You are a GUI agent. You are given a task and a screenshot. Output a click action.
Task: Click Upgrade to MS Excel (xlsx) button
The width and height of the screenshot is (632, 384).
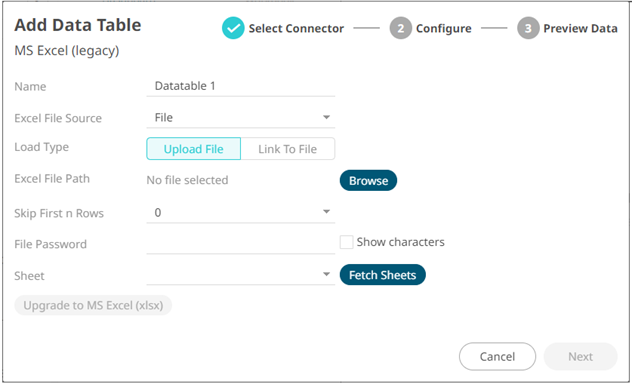[x=93, y=305]
